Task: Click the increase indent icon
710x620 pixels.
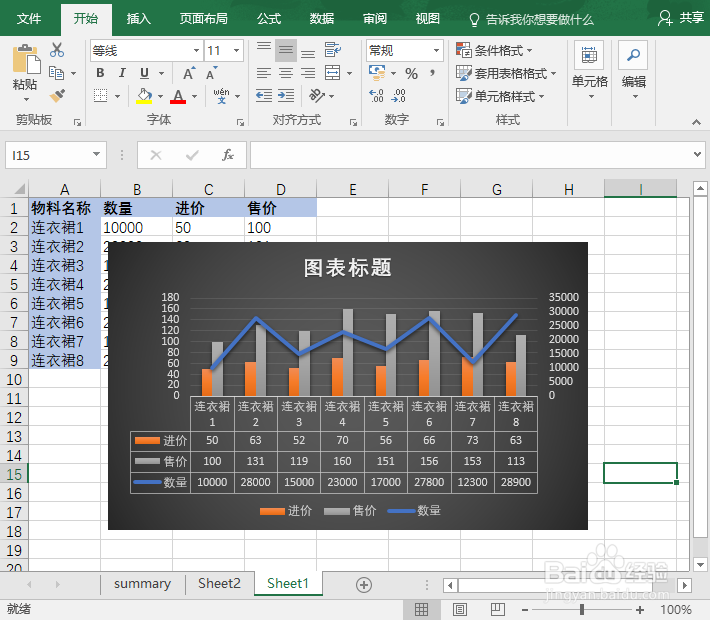Action: (286, 96)
